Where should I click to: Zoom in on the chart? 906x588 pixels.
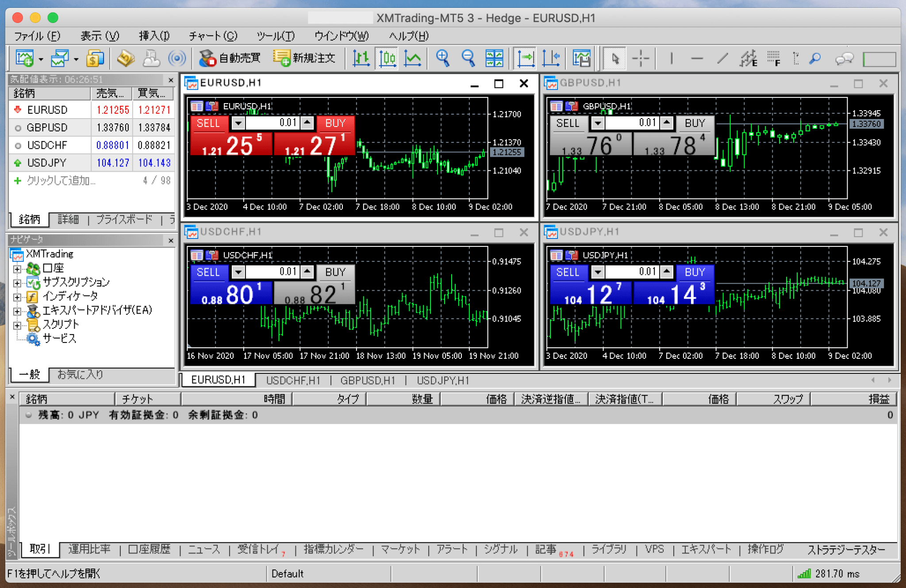tap(442, 58)
